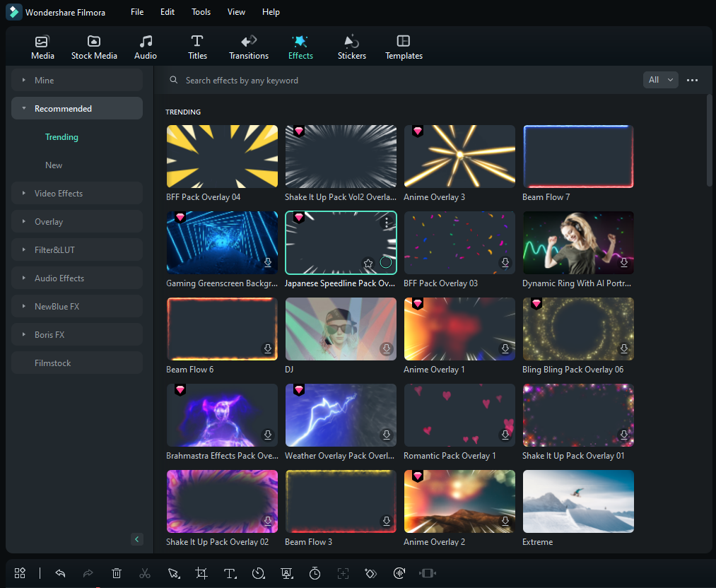Open the Stickers panel
Viewport: 716px width, 588px height.
[x=351, y=47]
